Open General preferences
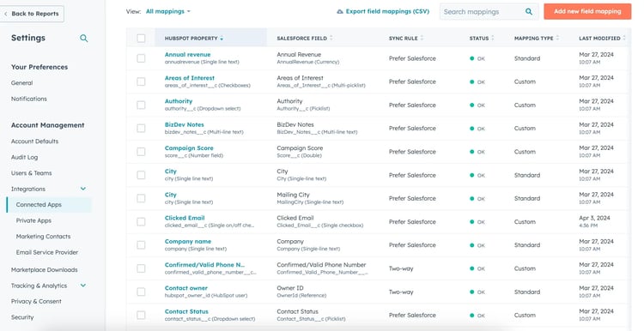The width and height of the screenshot is (644, 331). [21, 83]
